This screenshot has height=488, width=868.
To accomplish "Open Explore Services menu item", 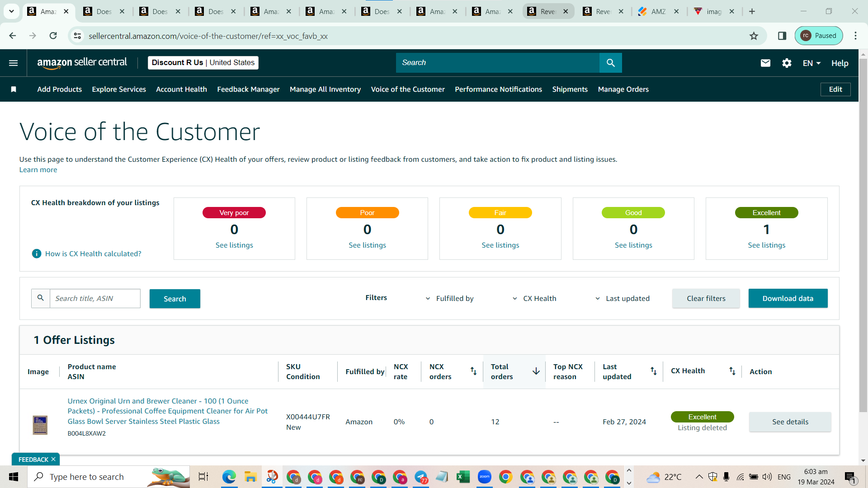I will tap(119, 89).
